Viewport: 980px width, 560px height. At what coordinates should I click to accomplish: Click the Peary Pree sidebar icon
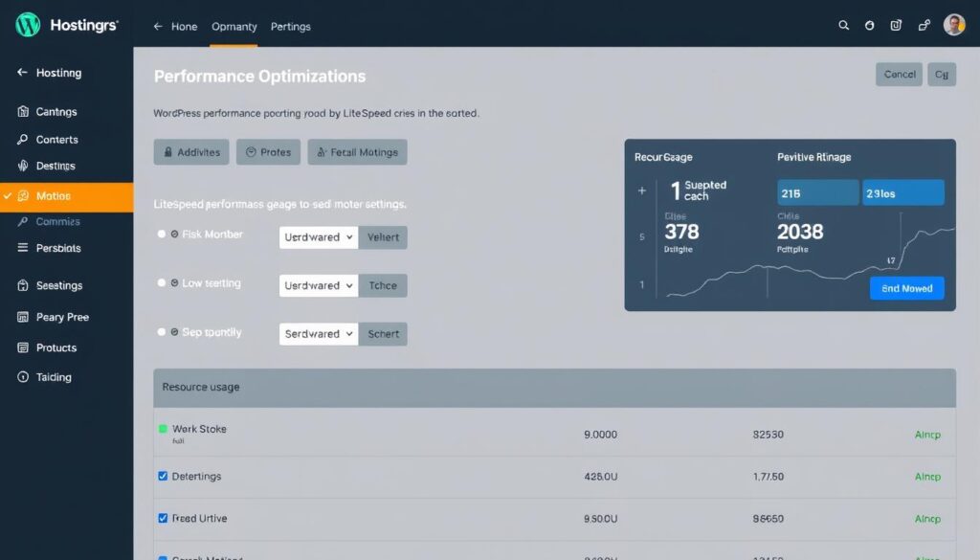click(x=23, y=317)
